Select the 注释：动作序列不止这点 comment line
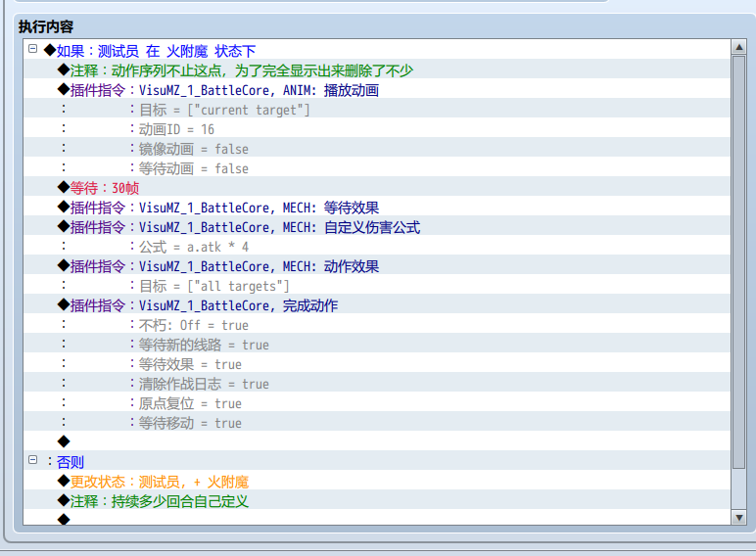The height and width of the screenshot is (556, 756). (x=377, y=70)
